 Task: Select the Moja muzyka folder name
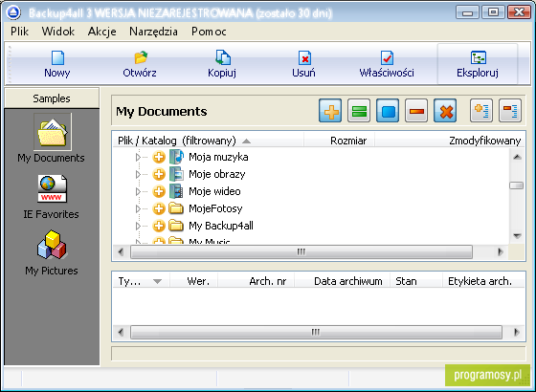[x=218, y=157]
